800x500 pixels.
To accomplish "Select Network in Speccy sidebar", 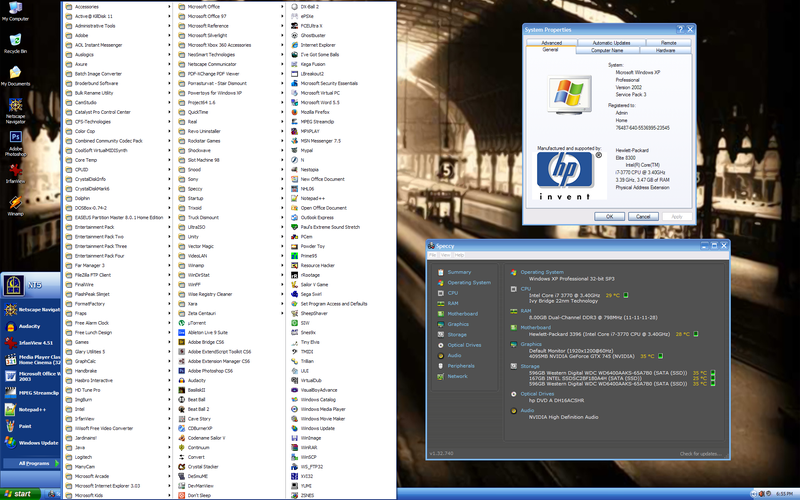I will tap(457, 377).
